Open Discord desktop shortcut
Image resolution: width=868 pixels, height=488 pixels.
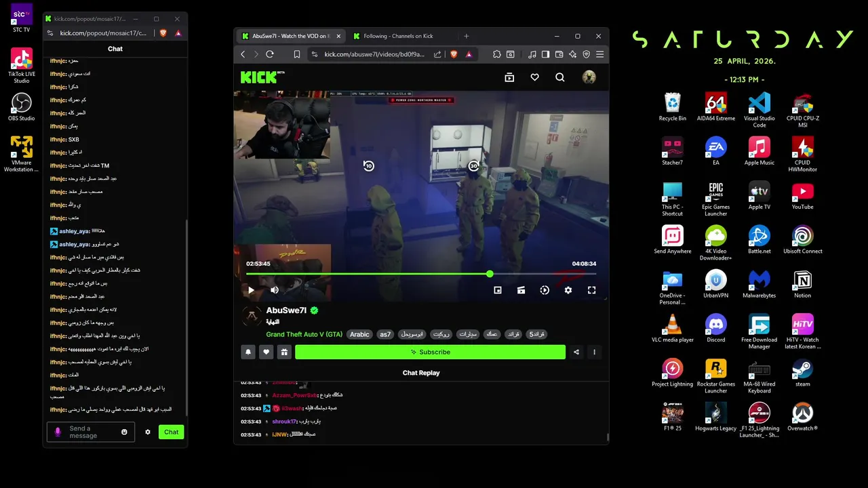(715, 328)
